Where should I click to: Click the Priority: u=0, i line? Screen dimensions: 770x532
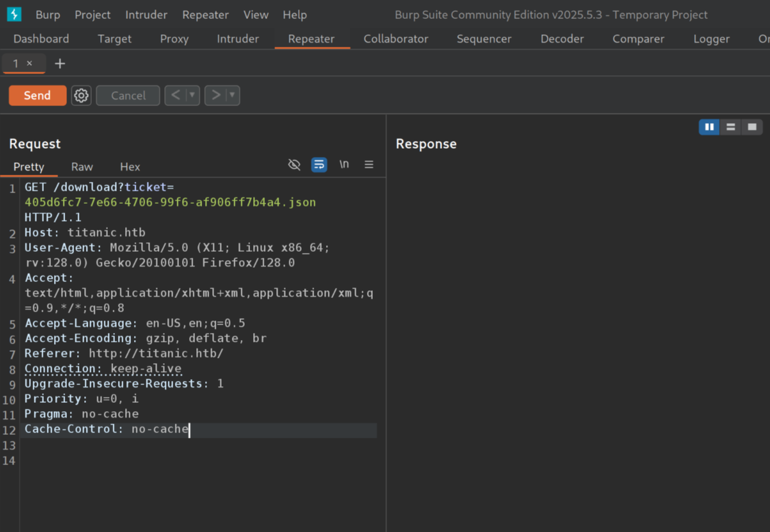[x=81, y=399]
